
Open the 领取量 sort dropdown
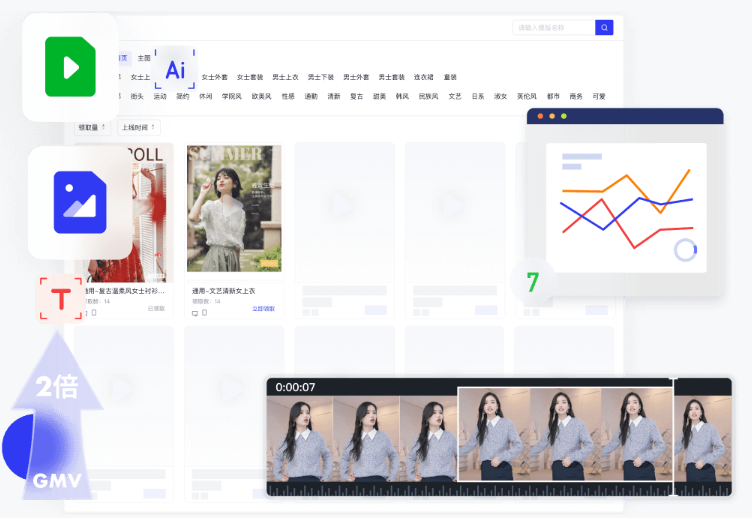point(92,127)
